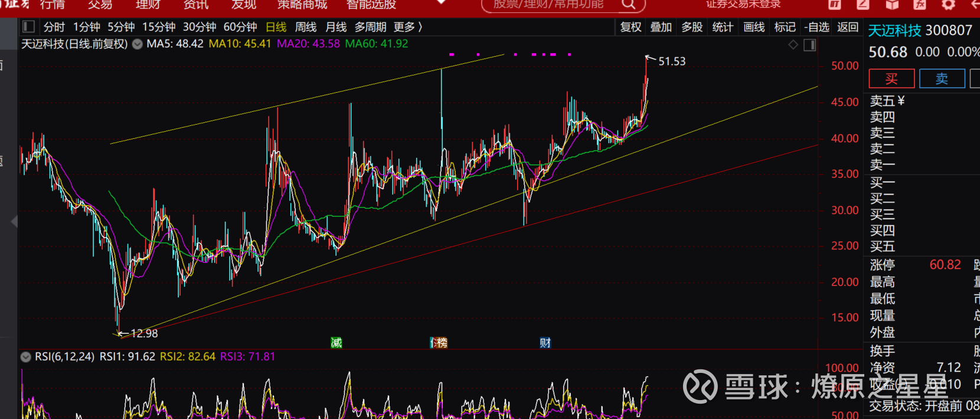The height and width of the screenshot is (419, 980).
Task: Open the settings gear icon
Action: tap(948, 5)
